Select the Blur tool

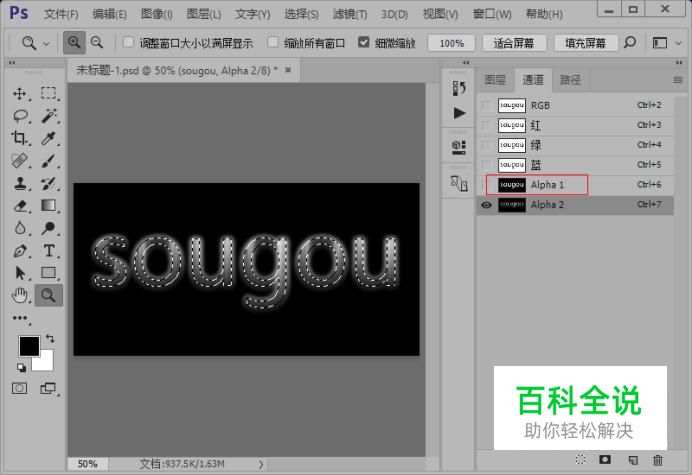[x=19, y=228]
